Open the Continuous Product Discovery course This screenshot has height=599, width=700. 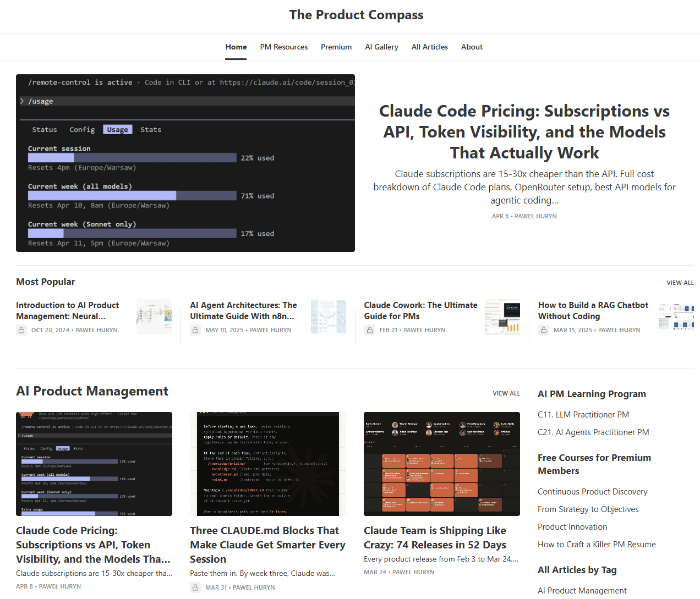pos(593,492)
